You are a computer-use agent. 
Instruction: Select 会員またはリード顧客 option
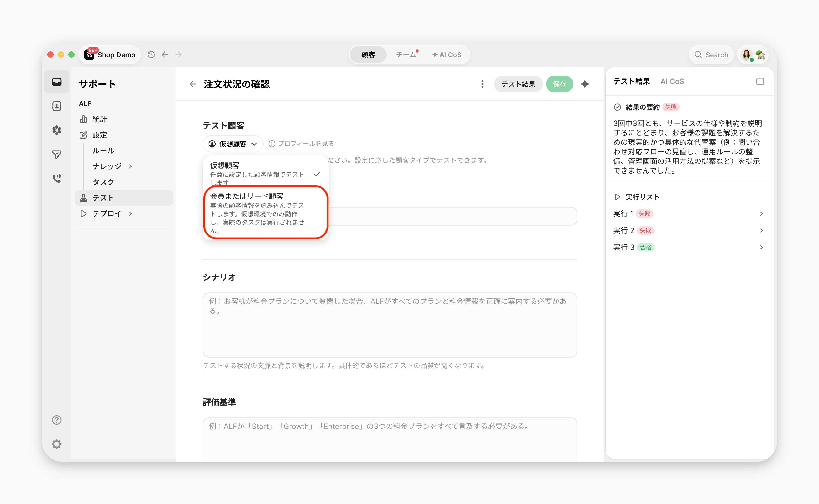pyautogui.click(x=266, y=212)
